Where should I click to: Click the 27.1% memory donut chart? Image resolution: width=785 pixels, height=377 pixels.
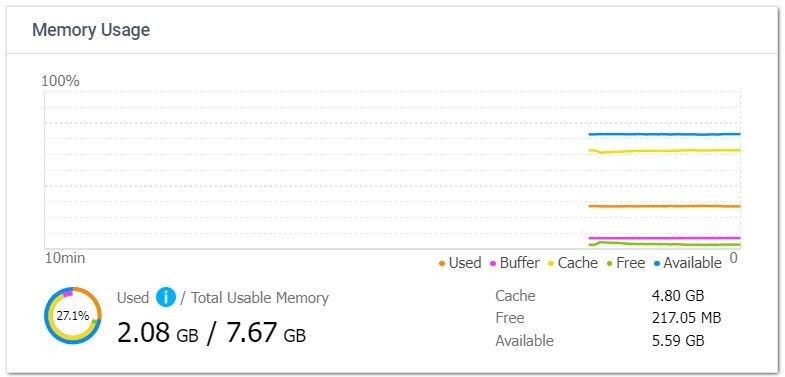click(73, 315)
